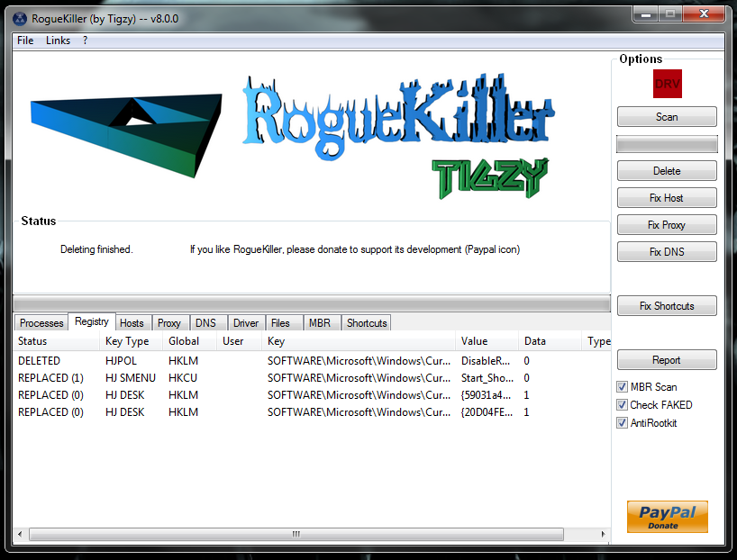Sort by the Key column header
This screenshot has width=737, height=560.
[x=359, y=341]
